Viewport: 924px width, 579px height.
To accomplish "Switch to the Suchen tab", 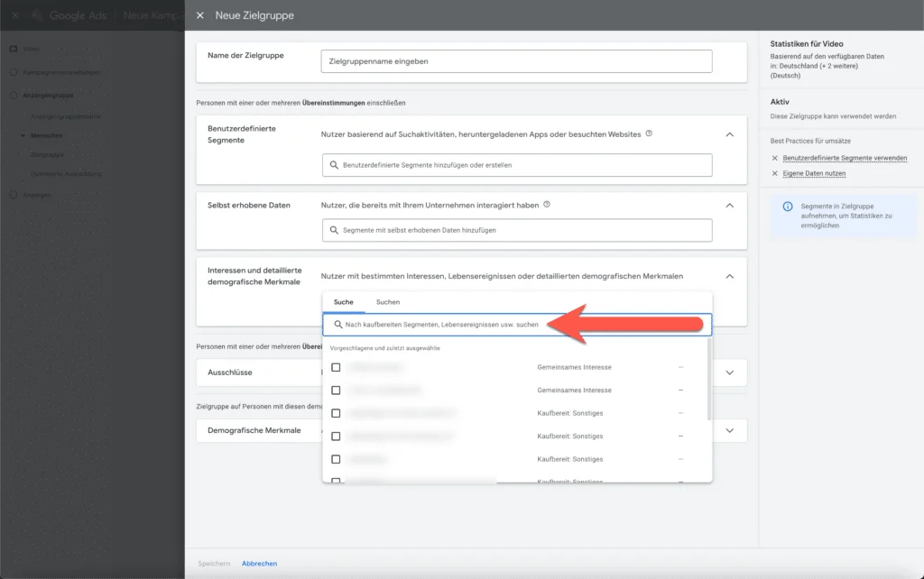I will [x=388, y=302].
